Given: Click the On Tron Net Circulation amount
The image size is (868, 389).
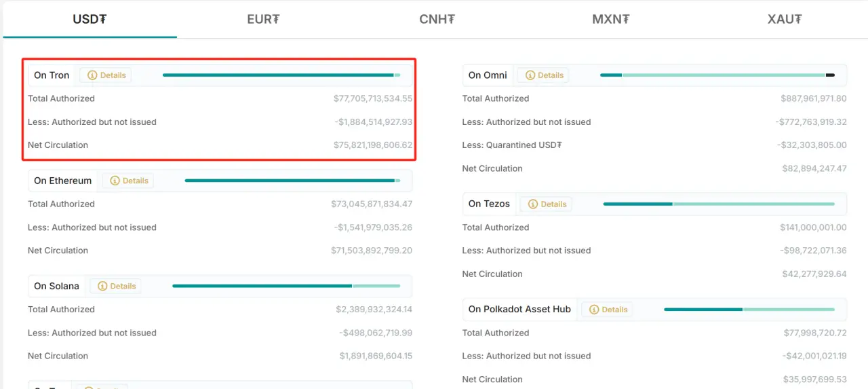Looking at the screenshot, I should point(373,145).
